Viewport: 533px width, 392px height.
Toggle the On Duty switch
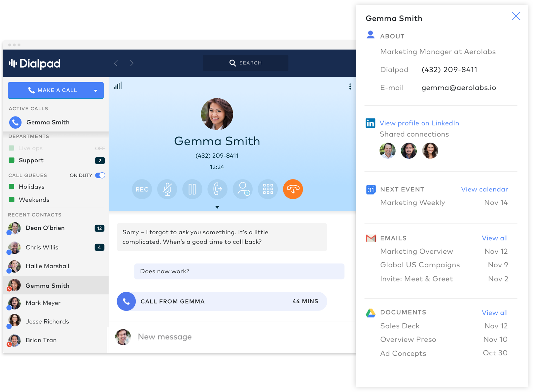pyautogui.click(x=100, y=175)
